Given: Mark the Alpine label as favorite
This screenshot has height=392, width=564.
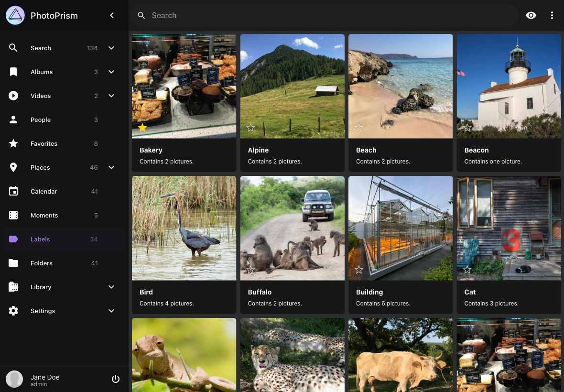Looking at the screenshot, I should 250,128.
